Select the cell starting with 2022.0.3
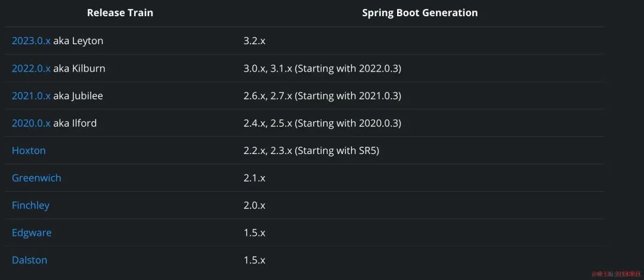 [x=322, y=68]
